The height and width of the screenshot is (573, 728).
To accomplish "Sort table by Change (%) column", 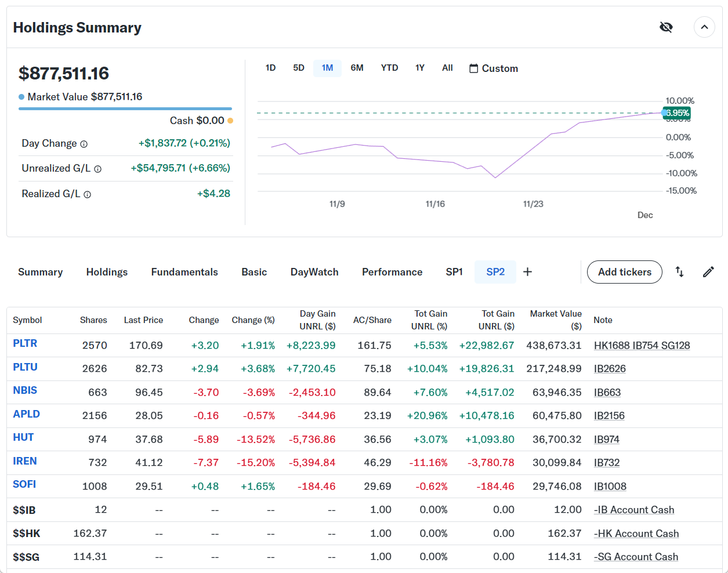I will coord(253,320).
